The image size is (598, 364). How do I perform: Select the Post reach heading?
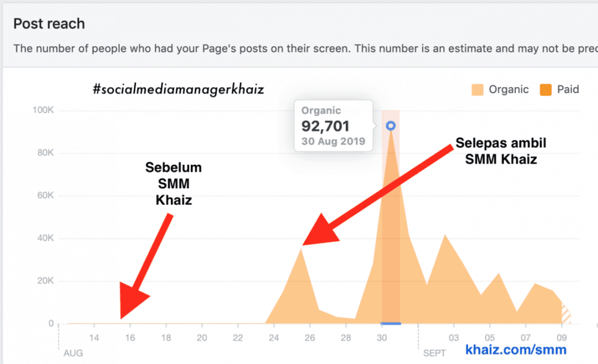click(49, 24)
